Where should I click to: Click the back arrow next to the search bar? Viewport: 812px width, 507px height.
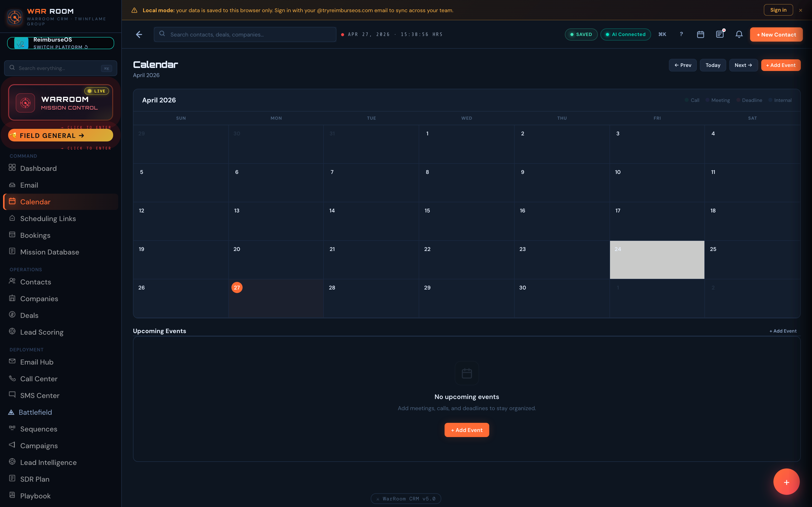pos(139,34)
